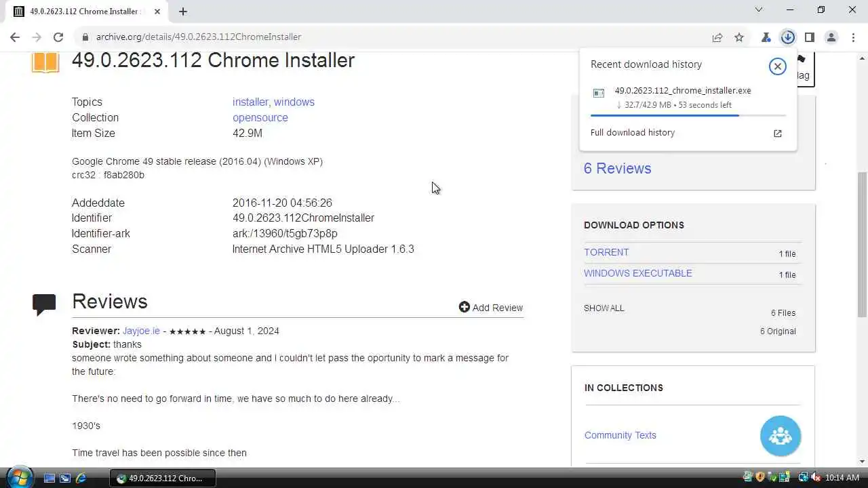Open the Windows Start orb

[x=19, y=476]
